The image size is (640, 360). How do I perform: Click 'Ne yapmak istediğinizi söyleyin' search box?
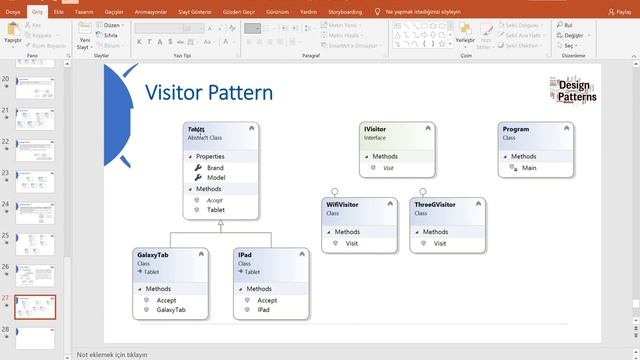pyautogui.click(x=423, y=12)
